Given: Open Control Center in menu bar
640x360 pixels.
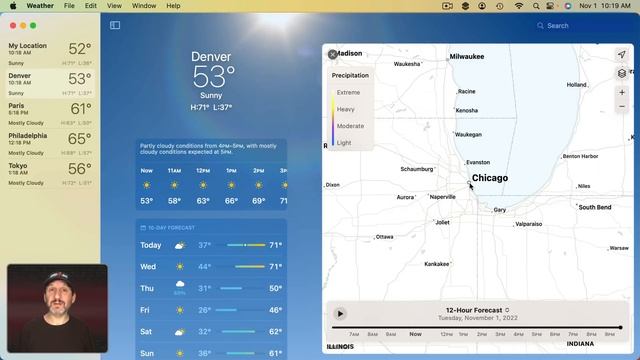Looking at the screenshot, I should coord(551,6).
